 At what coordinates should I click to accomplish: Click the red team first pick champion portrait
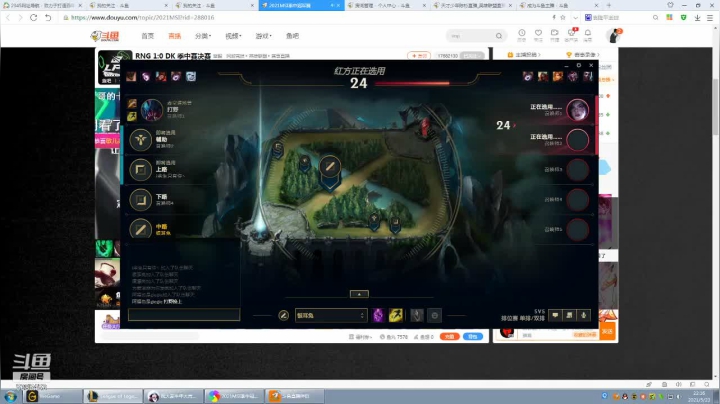click(x=577, y=110)
